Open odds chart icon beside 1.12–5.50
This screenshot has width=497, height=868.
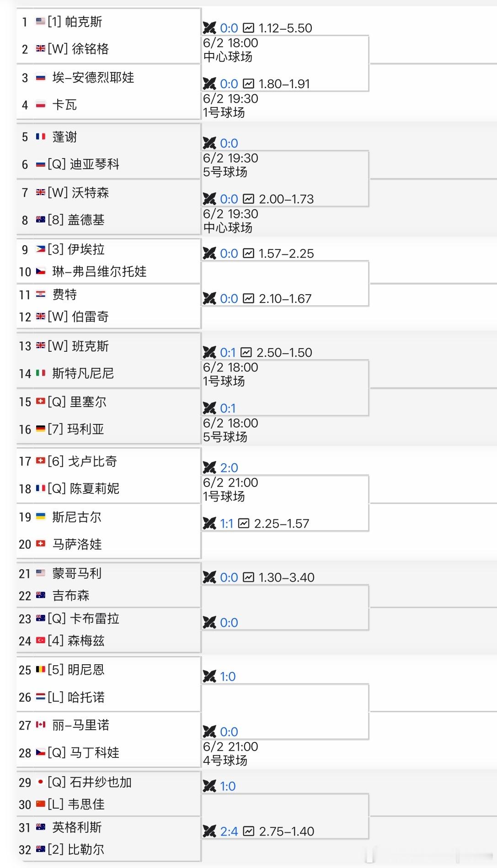[248, 28]
